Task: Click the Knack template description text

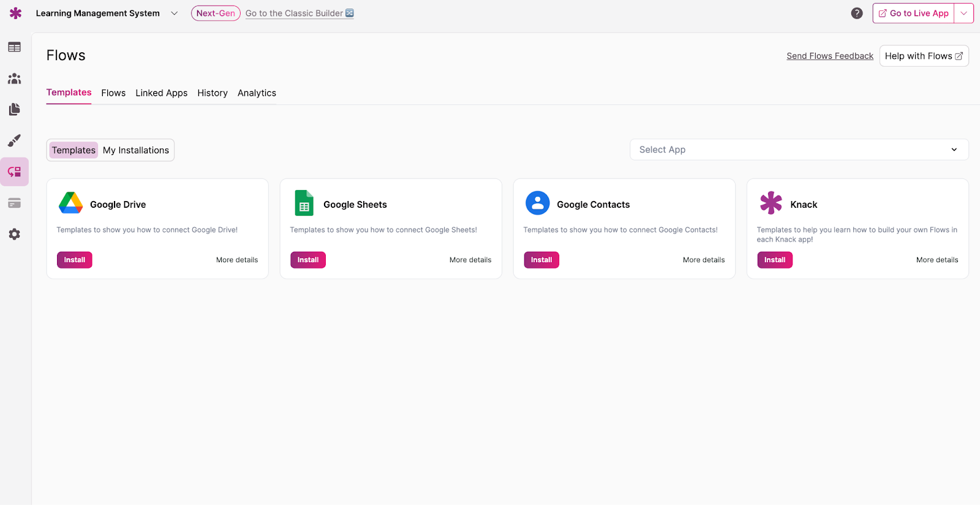Action: coord(857,235)
